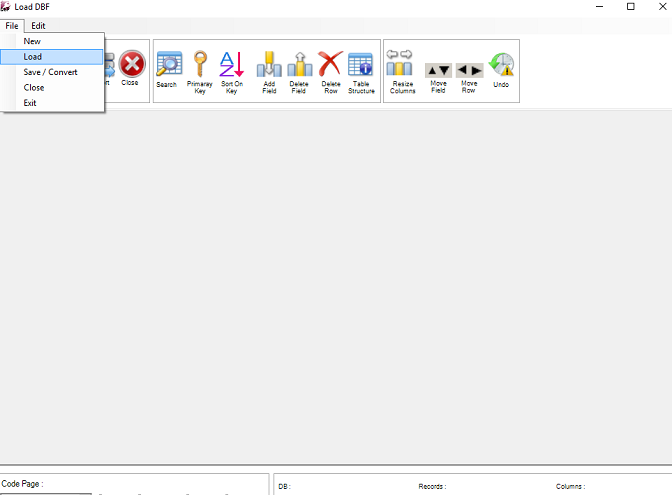This screenshot has height=495, width=672.
Task: Click the Delete Field icon
Action: tap(299, 66)
